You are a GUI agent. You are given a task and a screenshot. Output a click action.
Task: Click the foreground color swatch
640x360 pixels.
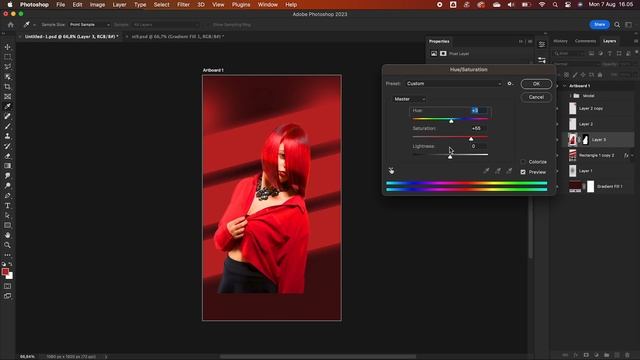click(5, 272)
